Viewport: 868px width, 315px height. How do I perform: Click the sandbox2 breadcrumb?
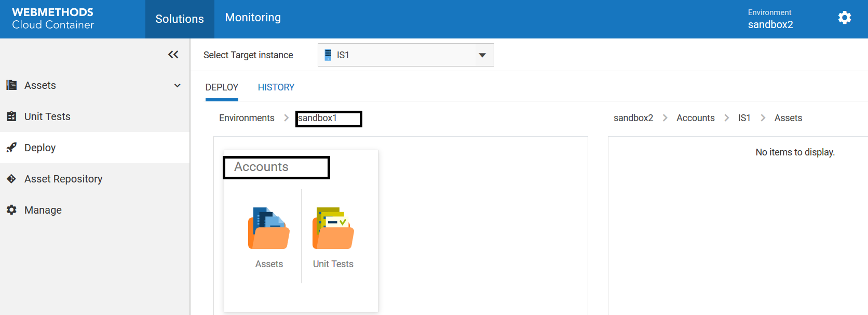tap(633, 118)
